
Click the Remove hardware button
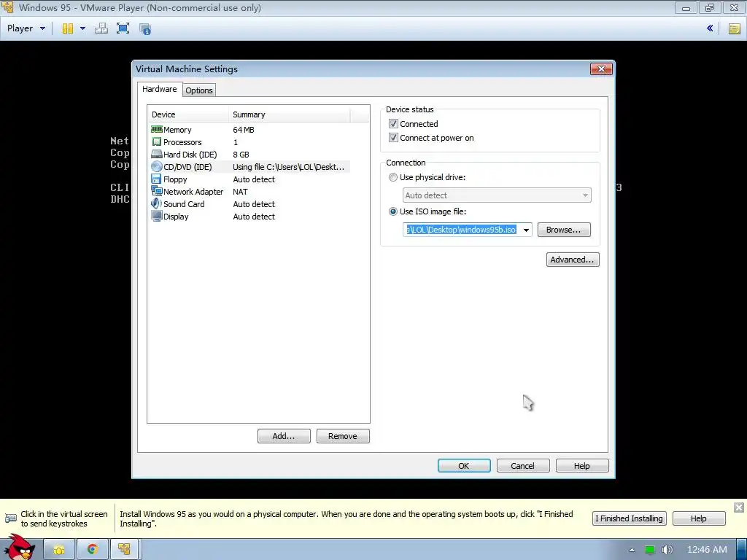click(343, 436)
